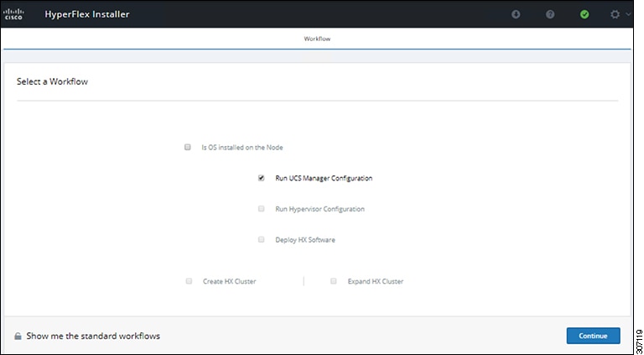Click the green status checkmark icon

(x=584, y=14)
